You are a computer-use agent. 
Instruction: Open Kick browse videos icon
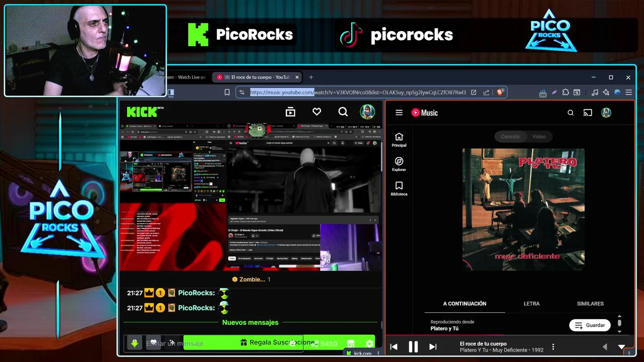(x=290, y=112)
